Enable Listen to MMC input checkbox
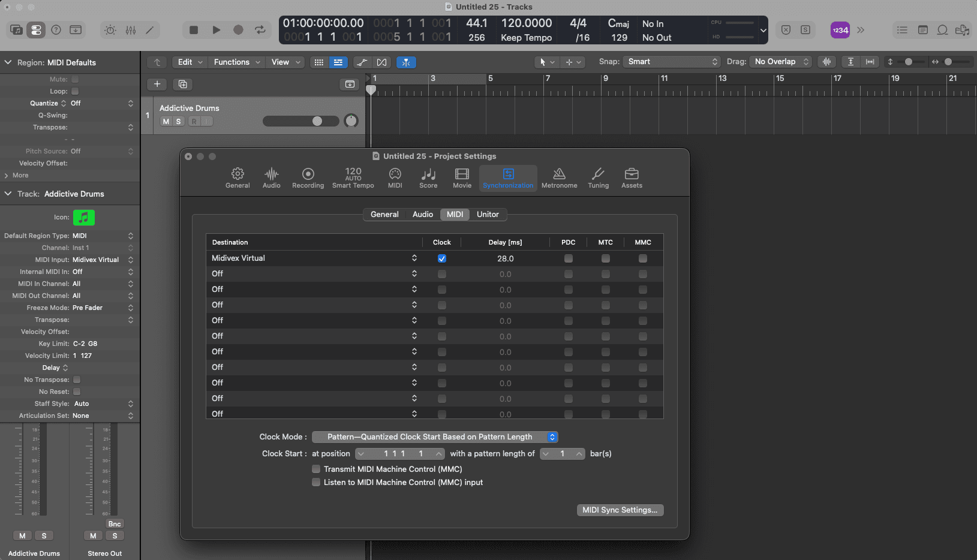Viewport: 977px width, 560px height. click(316, 482)
